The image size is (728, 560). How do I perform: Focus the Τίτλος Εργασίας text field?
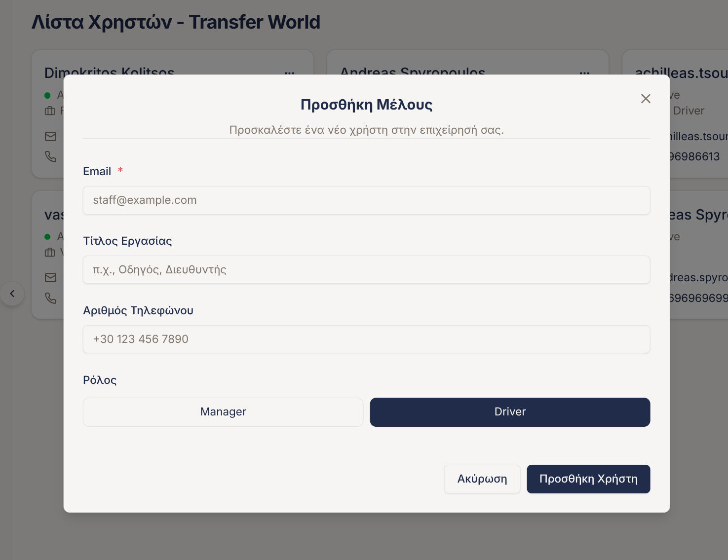[366, 270]
